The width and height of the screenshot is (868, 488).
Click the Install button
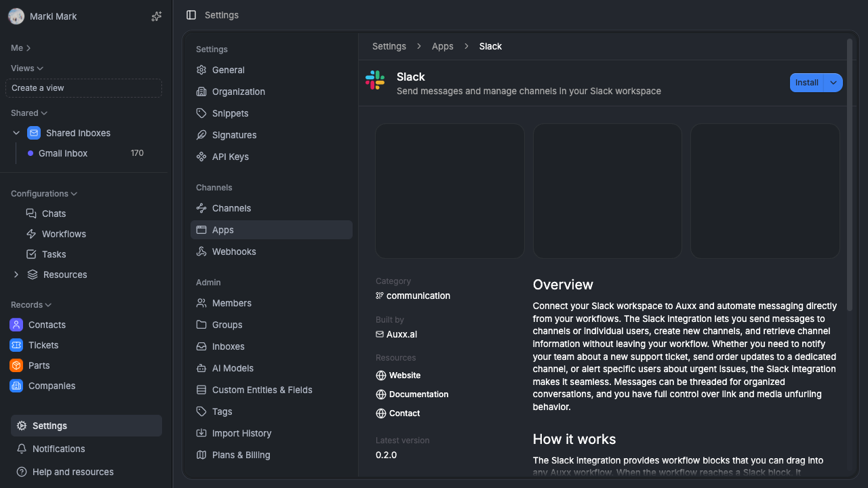(x=807, y=83)
